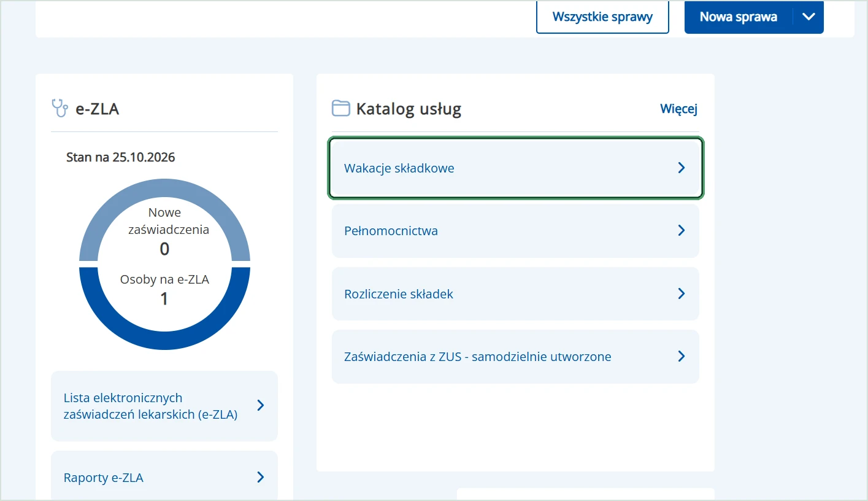Click the stethoscope icon next to e-ZLA

[x=60, y=109]
